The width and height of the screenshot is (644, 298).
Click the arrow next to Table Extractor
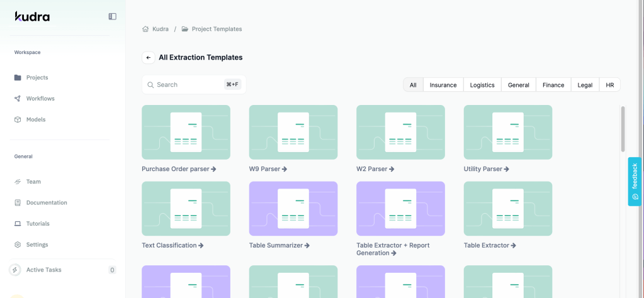tap(514, 246)
